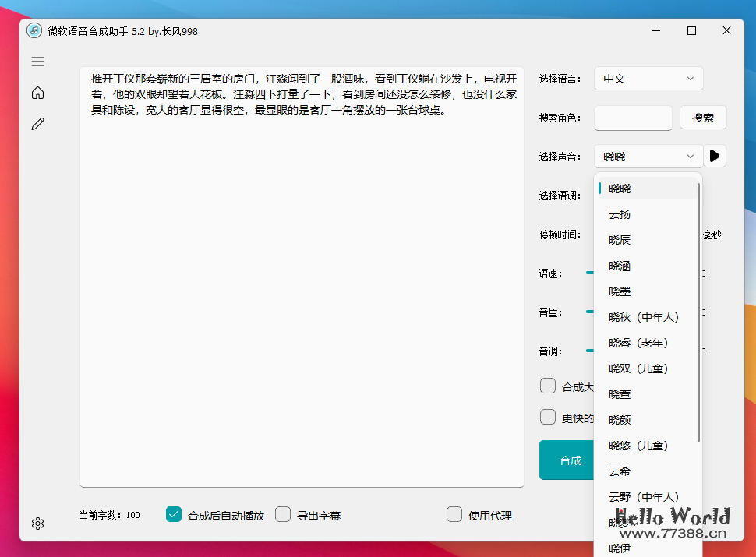Switch to the Home page in the sidebar
756x557 pixels.
37,92
